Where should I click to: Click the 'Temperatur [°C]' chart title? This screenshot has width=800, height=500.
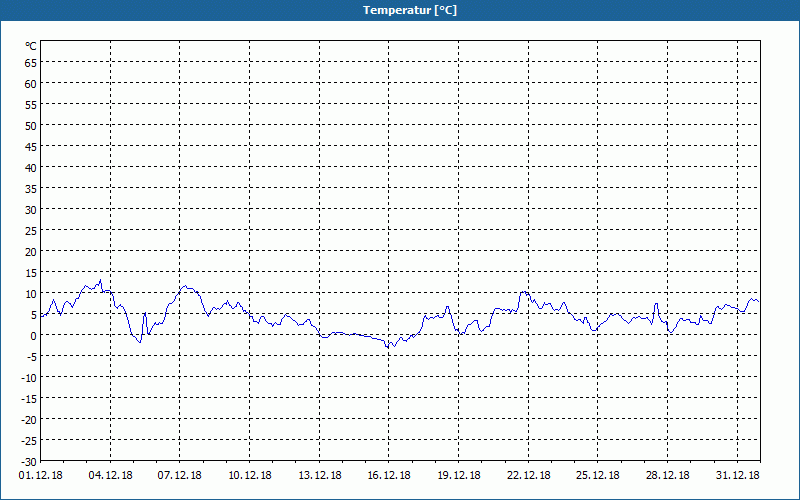pyautogui.click(x=410, y=10)
